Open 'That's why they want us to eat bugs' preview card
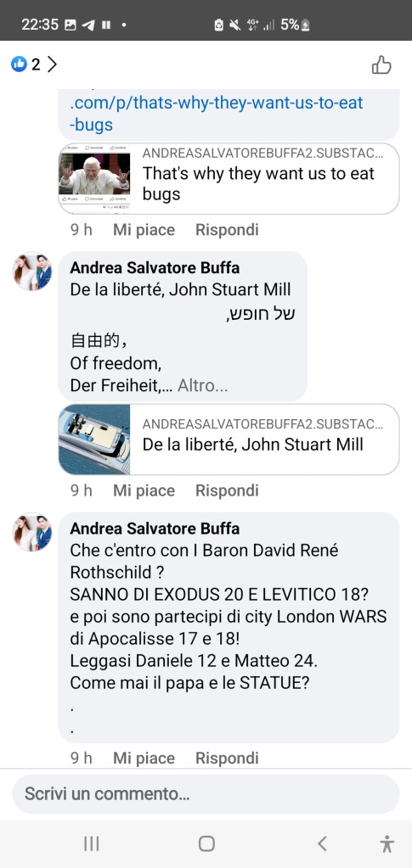This screenshot has width=412, height=868. [229, 179]
